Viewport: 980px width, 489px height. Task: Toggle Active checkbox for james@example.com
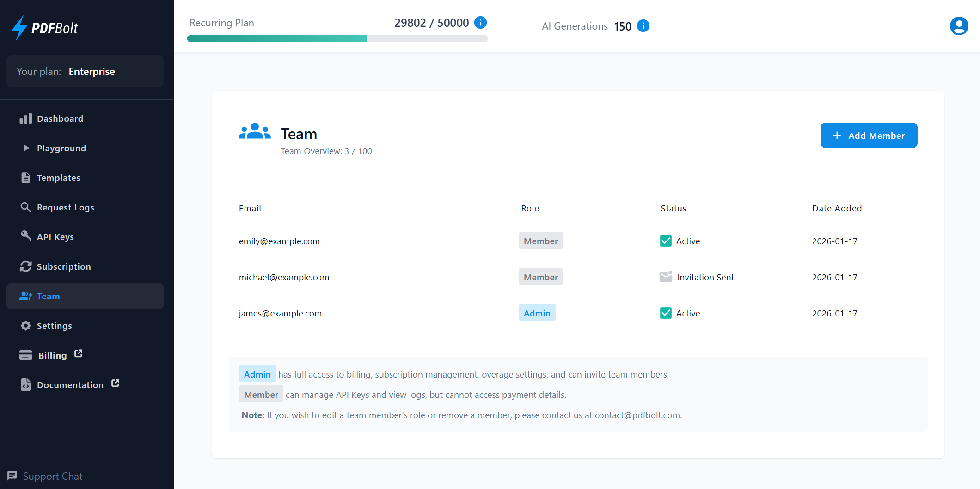coord(666,313)
